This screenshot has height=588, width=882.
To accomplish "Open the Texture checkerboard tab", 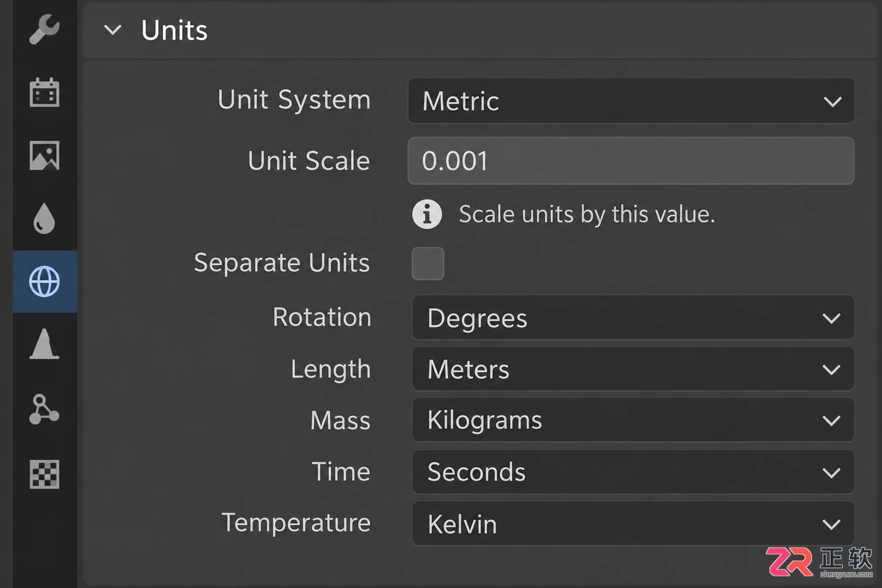I will point(44,473).
